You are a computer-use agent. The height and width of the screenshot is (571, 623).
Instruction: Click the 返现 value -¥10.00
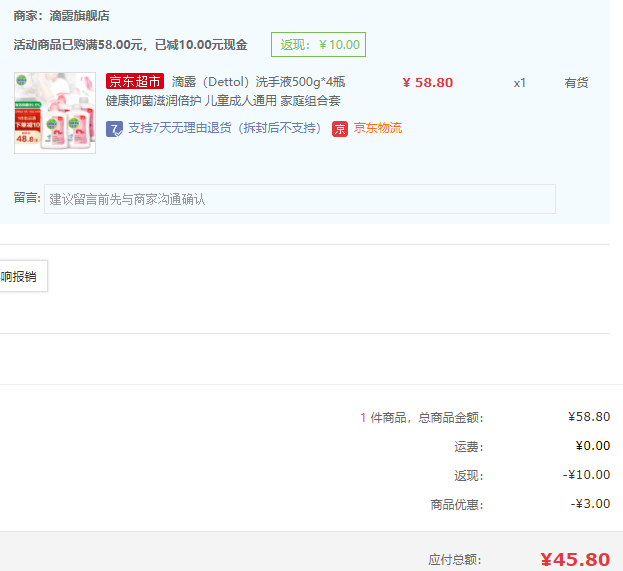pos(586,474)
